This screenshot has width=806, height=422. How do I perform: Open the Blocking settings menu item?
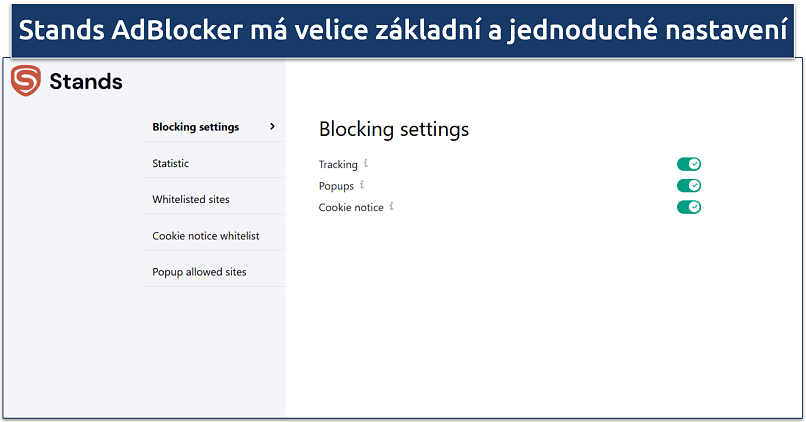pyautogui.click(x=196, y=127)
